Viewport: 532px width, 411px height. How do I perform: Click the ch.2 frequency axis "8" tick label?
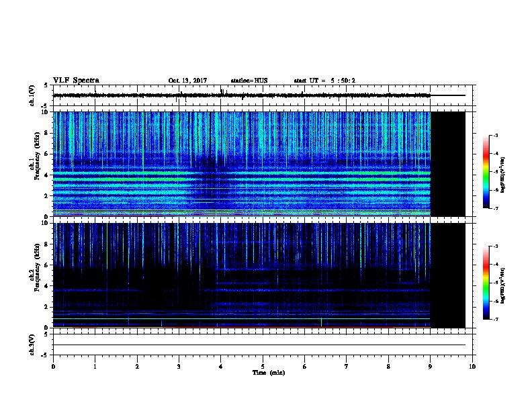click(x=46, y=244)
